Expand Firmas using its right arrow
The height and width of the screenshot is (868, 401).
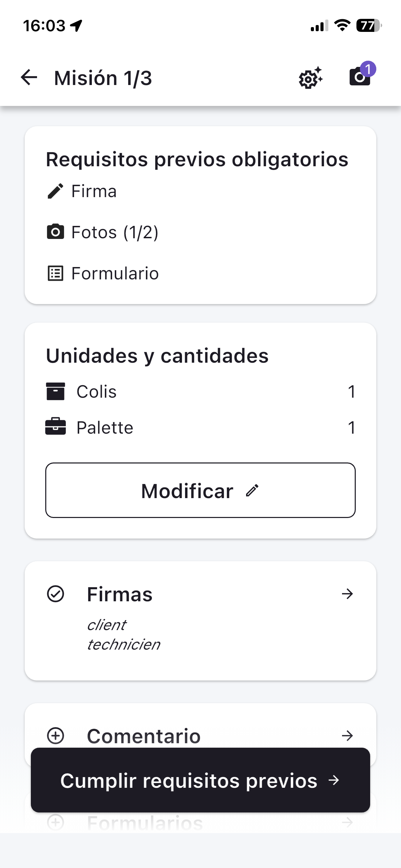pos(347,594)
